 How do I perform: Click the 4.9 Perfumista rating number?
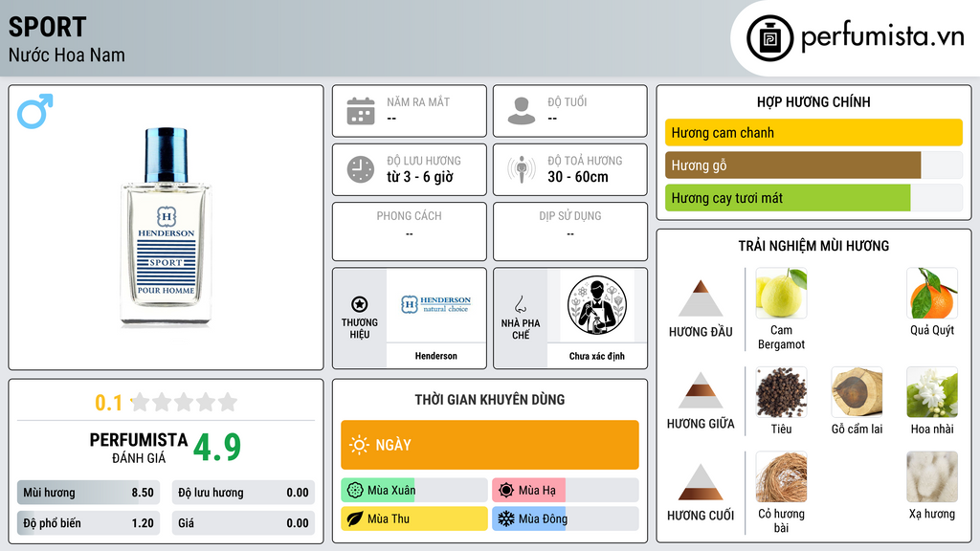click(217, 447)
